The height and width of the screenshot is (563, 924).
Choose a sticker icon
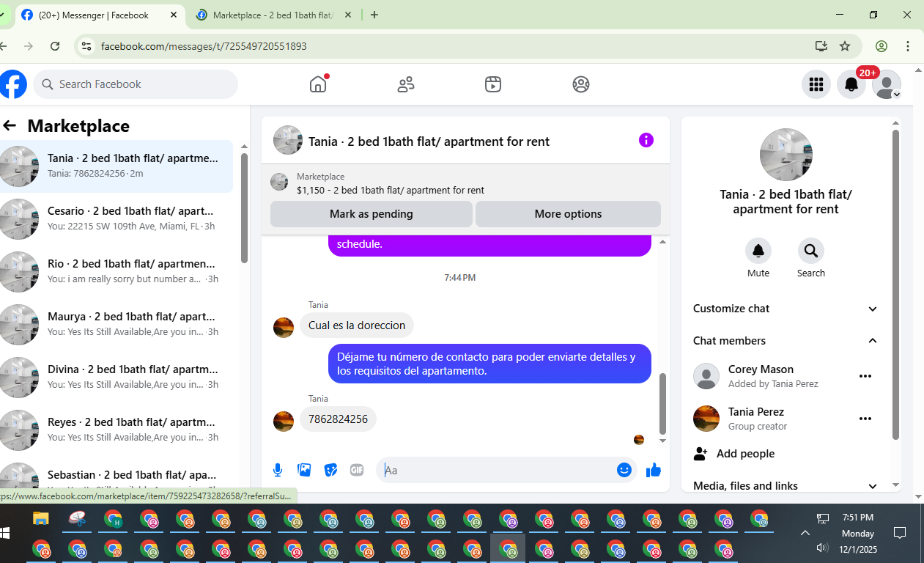tap(330, 470)
